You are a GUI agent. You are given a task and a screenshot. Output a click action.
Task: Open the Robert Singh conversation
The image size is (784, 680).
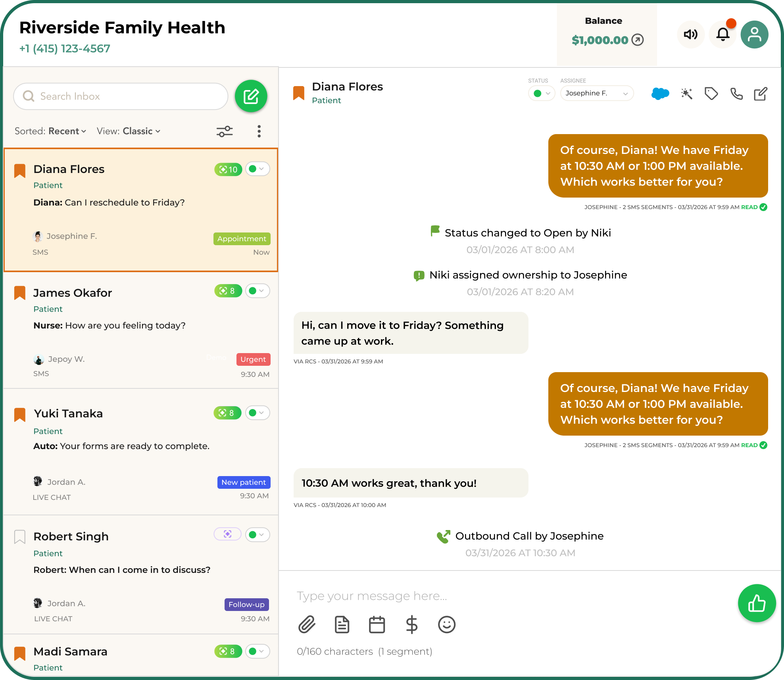pyautogui.click(x=141, y=574)
